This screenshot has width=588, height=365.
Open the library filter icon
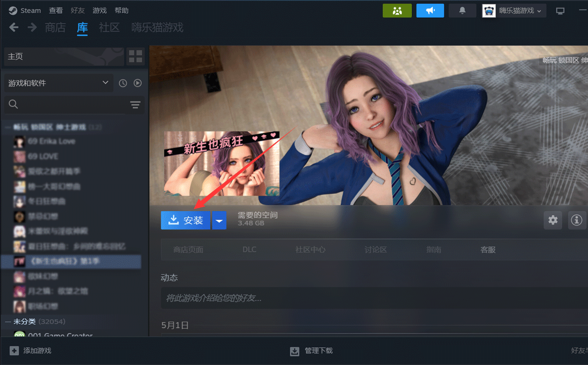pos(135,105)
